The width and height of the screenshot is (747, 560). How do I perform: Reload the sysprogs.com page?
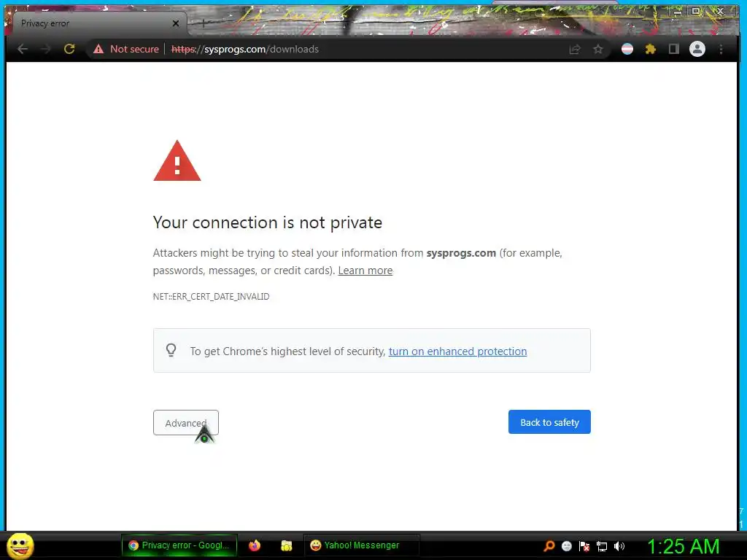click(69, 49)
